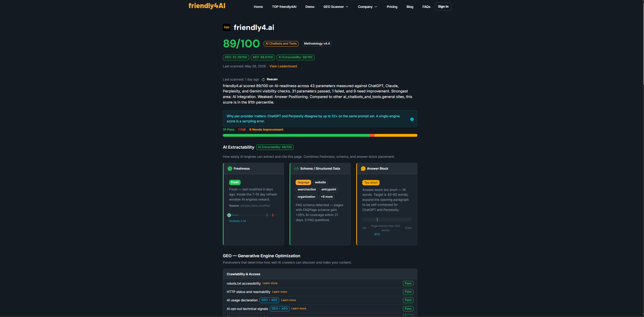Click the Rescan refresh icon
Image resolution: width=644 pixels, height=317 pixels.
263,80
